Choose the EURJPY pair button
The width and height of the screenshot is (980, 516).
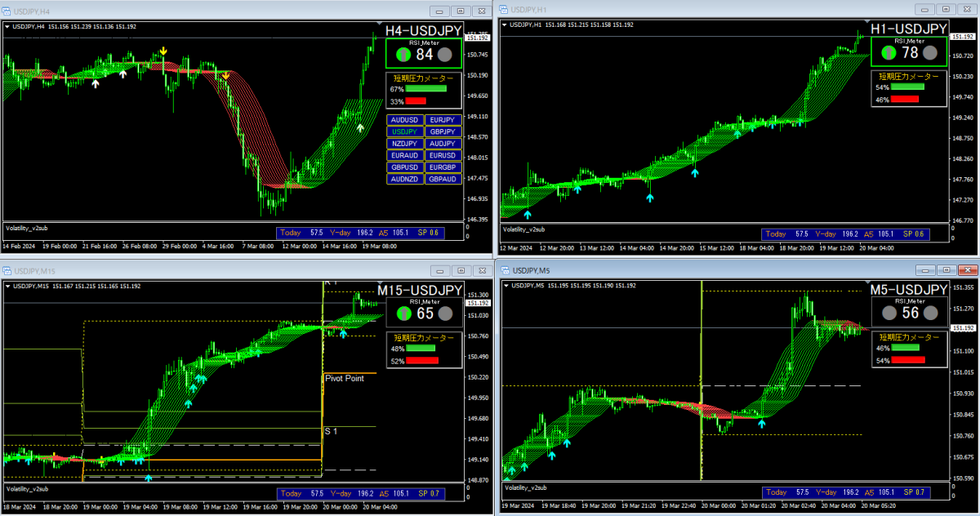click(443, 119)
